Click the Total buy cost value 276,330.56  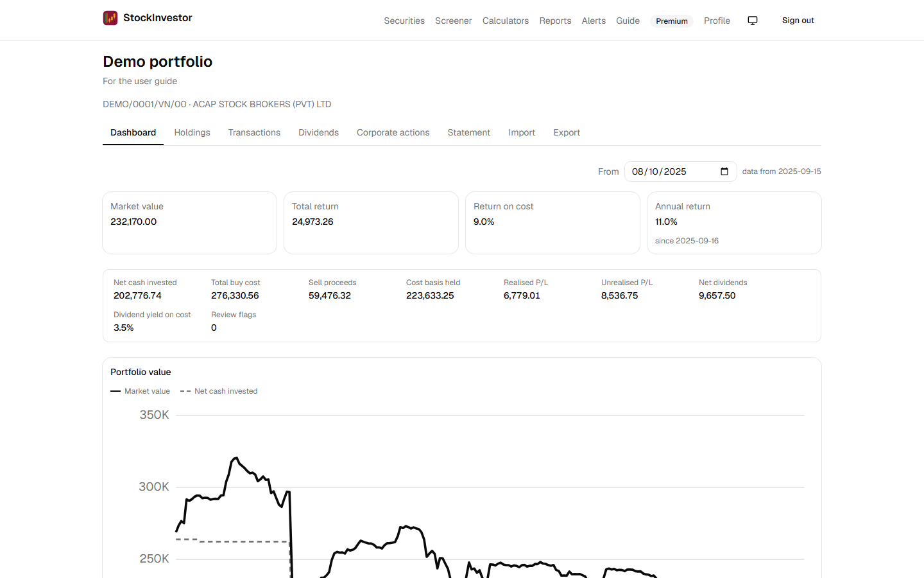click(235, 295)
